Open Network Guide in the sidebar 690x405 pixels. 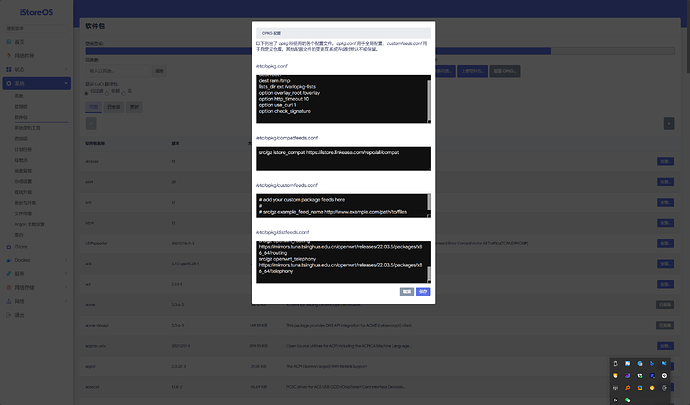(24, 56)
